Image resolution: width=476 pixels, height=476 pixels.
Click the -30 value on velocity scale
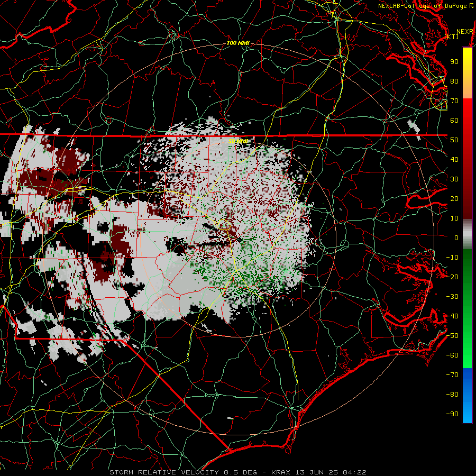coord(452,297)
